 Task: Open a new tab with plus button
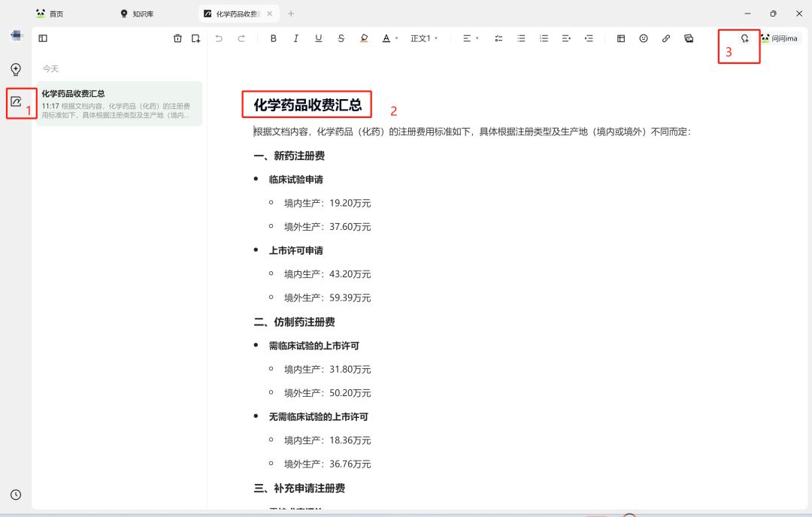click(x=291, y=14)
